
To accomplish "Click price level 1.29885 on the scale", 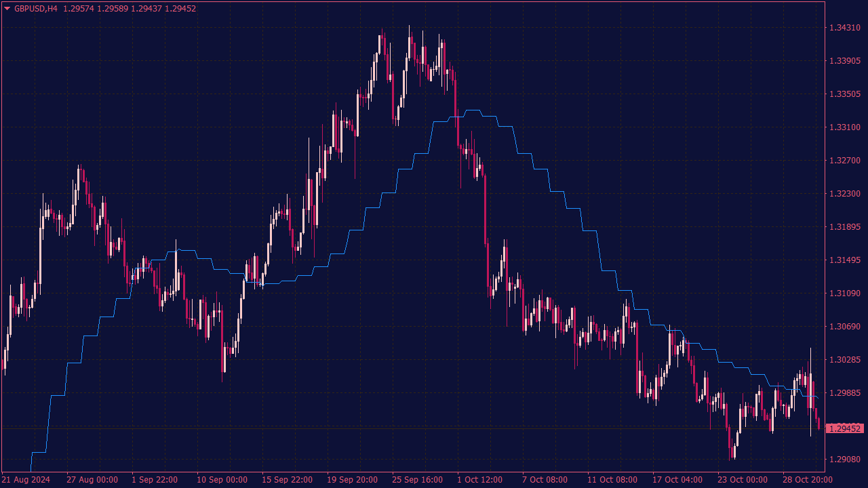I will [845, 393].
